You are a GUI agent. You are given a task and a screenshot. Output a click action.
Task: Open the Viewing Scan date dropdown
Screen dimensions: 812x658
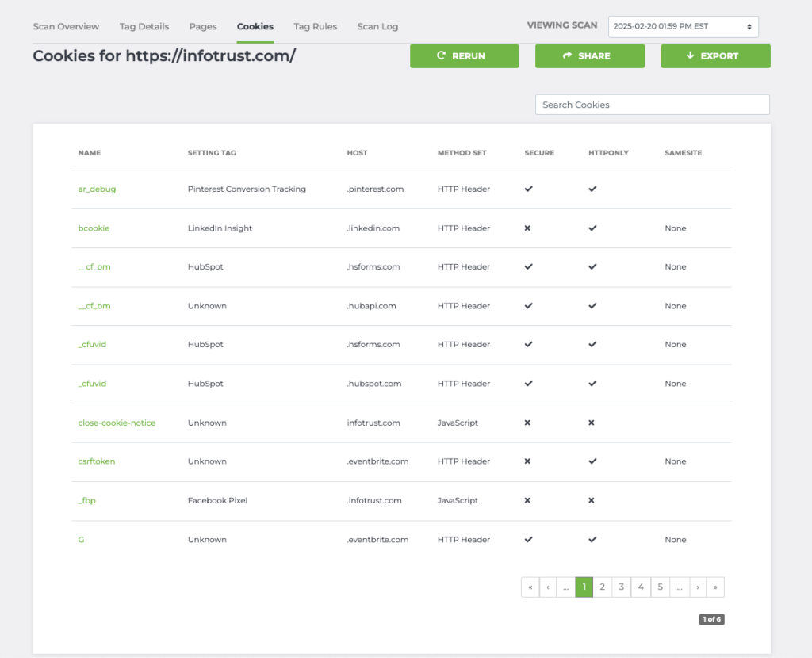pos(683,27)
